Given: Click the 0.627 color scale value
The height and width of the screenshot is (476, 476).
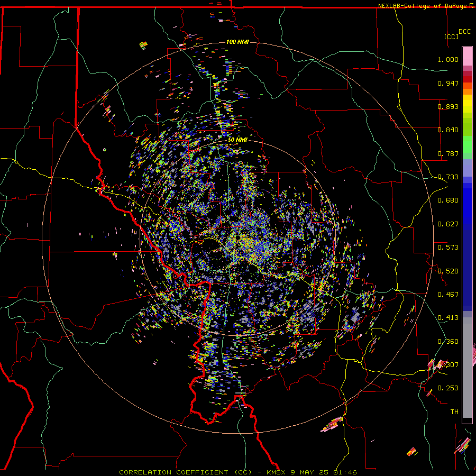Looking at the screenshot, I should (x=448, y=224).
